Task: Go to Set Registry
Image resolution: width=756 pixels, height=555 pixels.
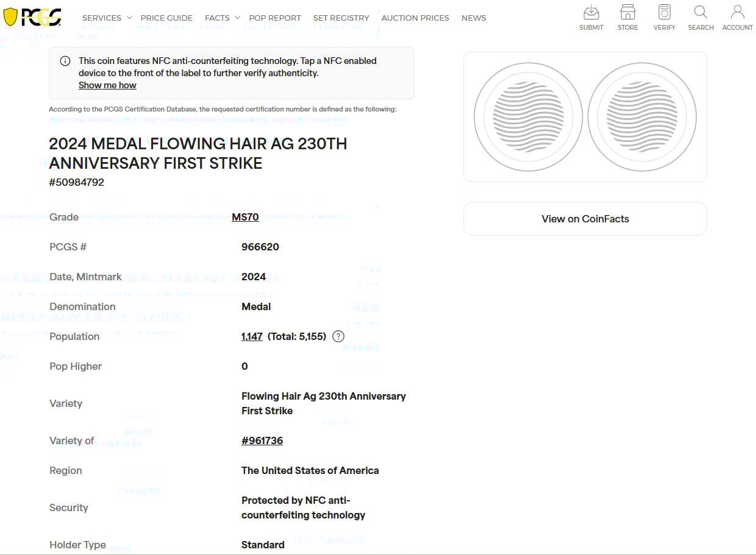Action: click(x=341, y=18)
